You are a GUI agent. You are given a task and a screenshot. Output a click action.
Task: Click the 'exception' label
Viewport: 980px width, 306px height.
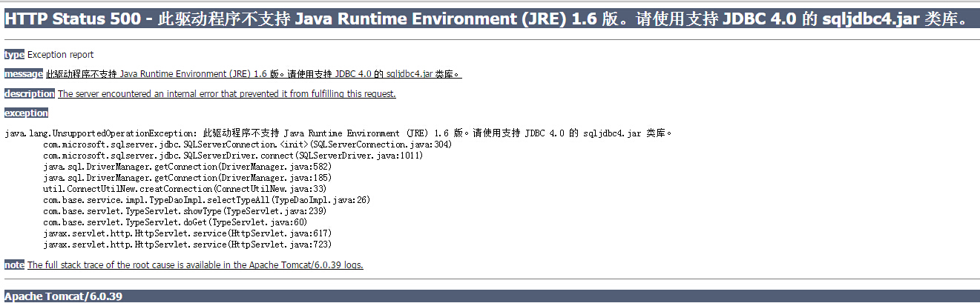click(x=26, y=113)
